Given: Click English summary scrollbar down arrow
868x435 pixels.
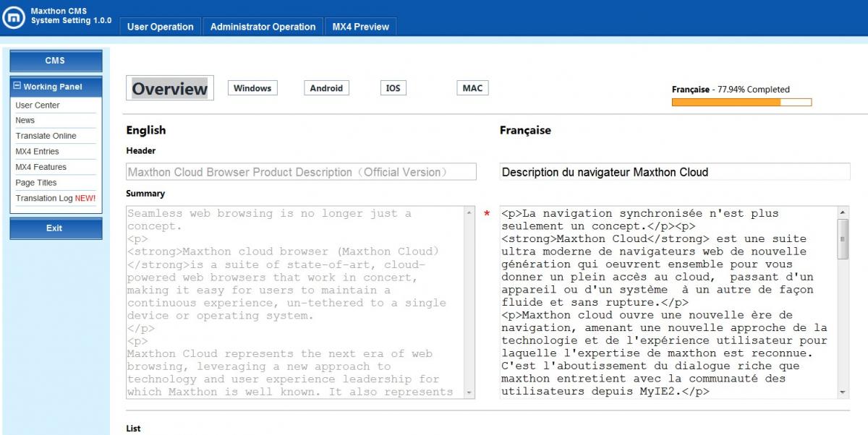Looking at the screenshot, I should 470,392.
